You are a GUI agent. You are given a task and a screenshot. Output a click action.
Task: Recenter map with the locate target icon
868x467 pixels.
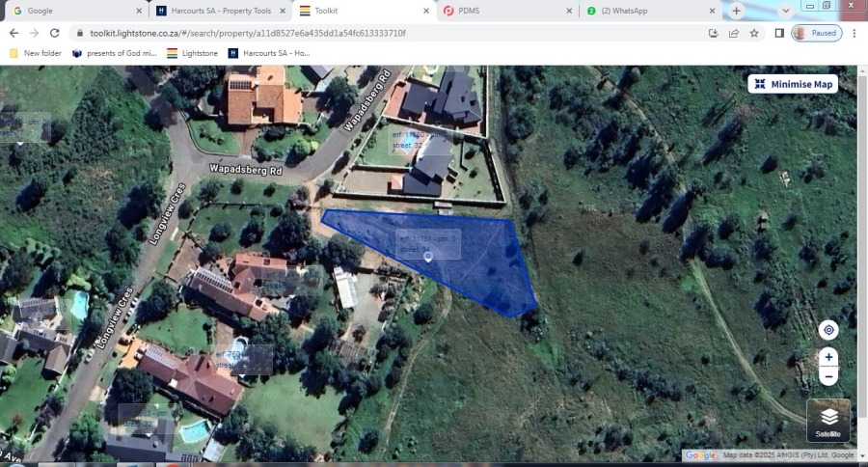[x=828, y=330]
